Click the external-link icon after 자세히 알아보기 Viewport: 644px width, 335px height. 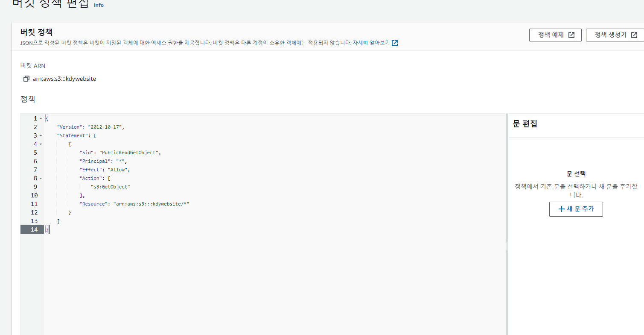[395, 43]
